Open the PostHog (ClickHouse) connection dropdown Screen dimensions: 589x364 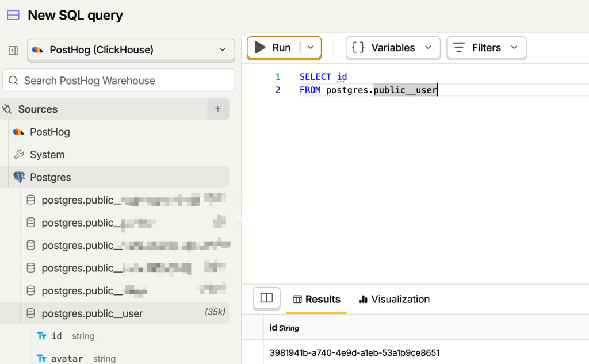pos(131,49)
